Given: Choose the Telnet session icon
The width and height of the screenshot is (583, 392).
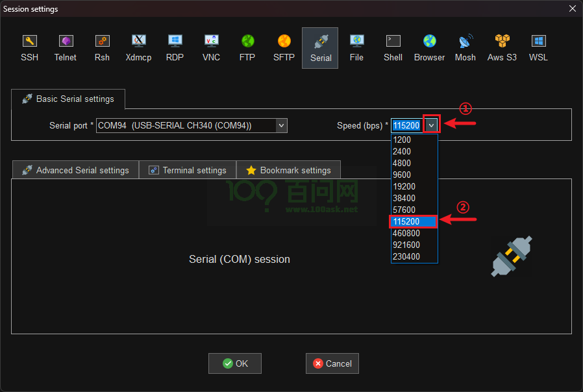Looking at the screenshot, I should [x=66, y=47].
